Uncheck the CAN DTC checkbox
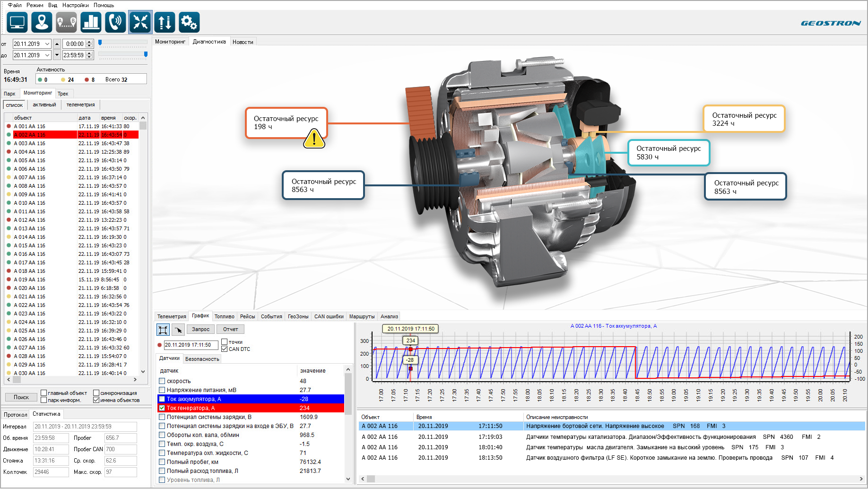 pyautogui.click(x=225, y=349)
